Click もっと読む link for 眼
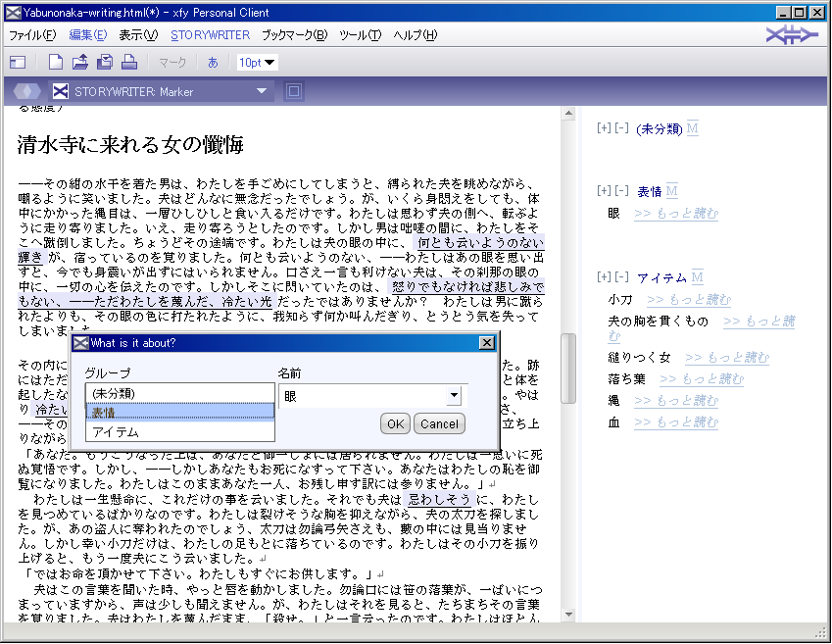The height and width of the screenshot is (644, 832). coord(676,214)
